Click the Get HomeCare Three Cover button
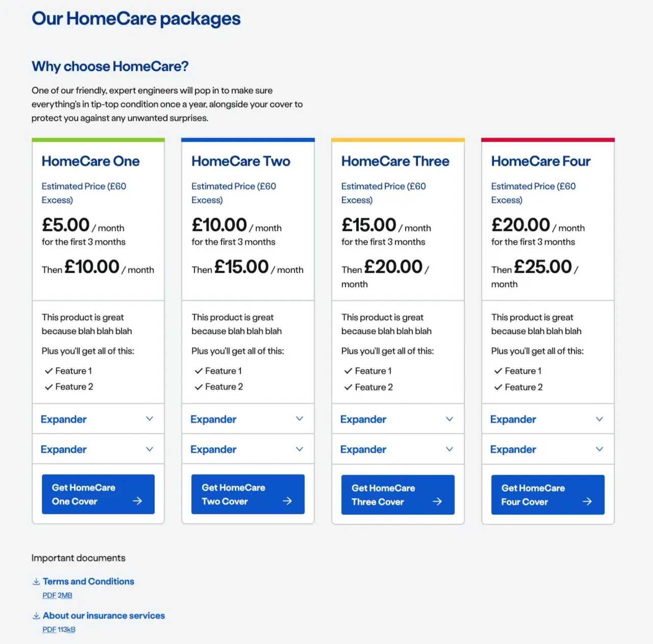Screen dimensions: 653x644 (x=397, y=494)
